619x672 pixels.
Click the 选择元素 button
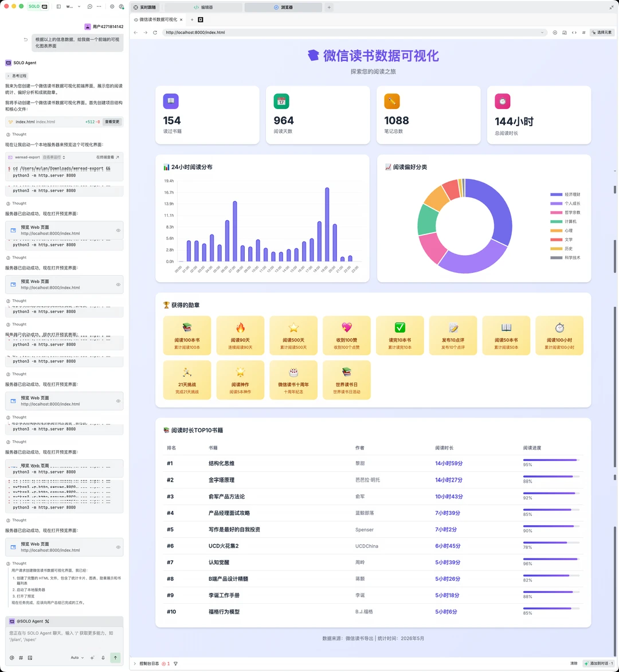coord(602,33)
